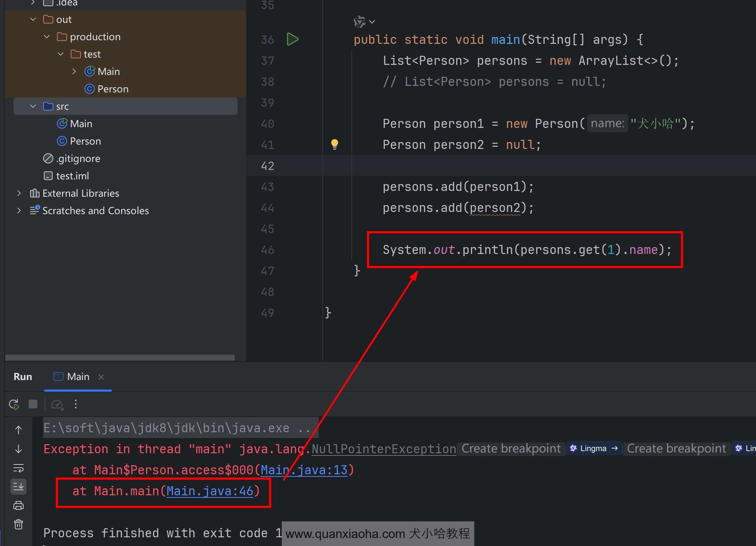This screenshot has height=546, width=756.
Task: Click the person2 warning in persons.add
Action: (495, 208)
